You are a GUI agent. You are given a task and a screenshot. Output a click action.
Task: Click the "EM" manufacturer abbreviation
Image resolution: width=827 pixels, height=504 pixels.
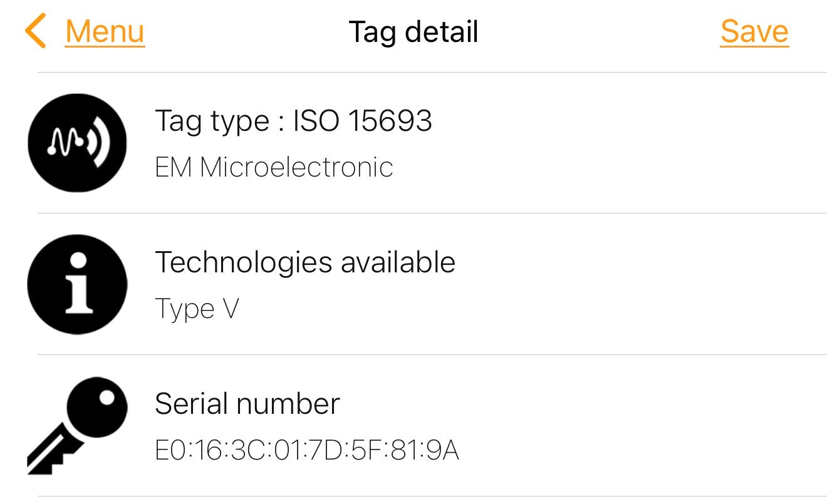[x=173, y=167]
